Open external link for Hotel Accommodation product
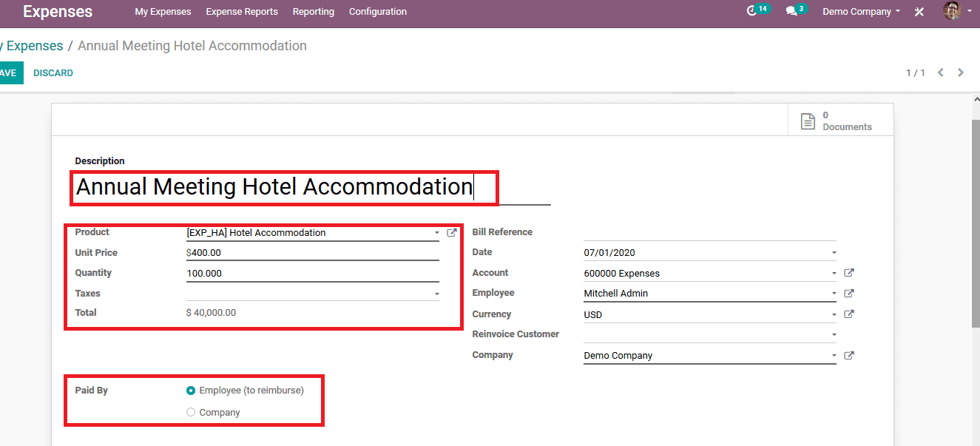Screen dimensions: 980x446 pos(452,233)
